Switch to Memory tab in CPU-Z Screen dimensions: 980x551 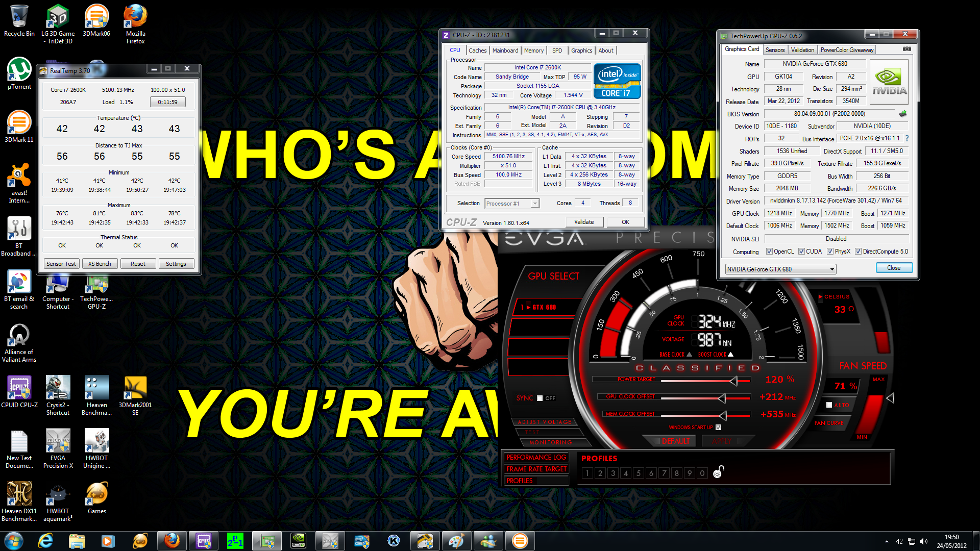(534, 51)
